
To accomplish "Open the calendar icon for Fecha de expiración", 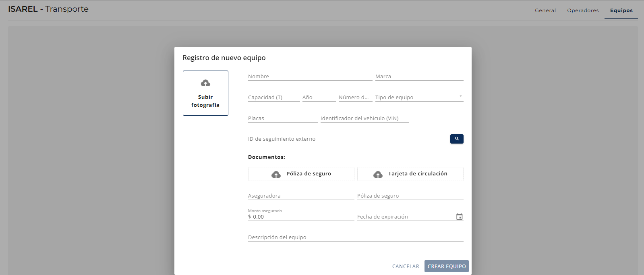I will pyautogui.click(x=459, y=217).
